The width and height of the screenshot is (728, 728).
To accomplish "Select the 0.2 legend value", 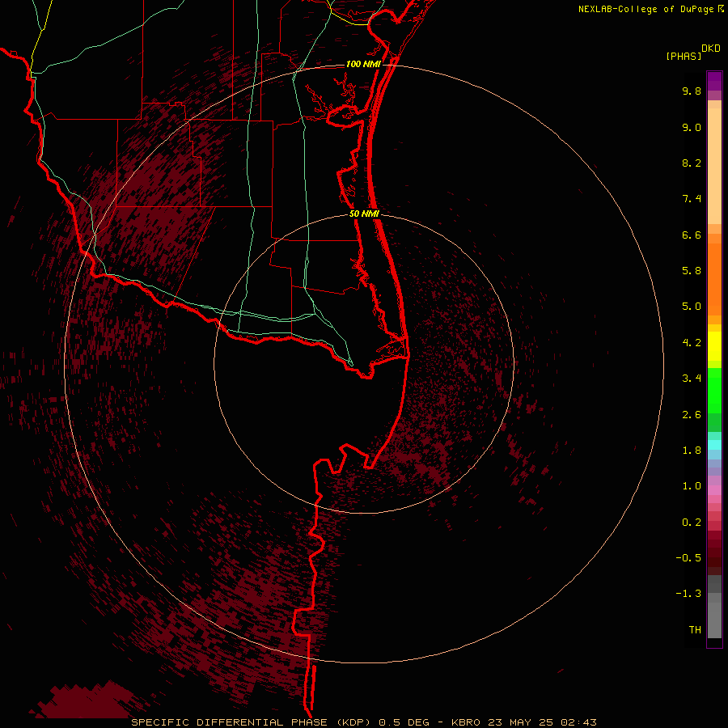I will pos(692,523).
